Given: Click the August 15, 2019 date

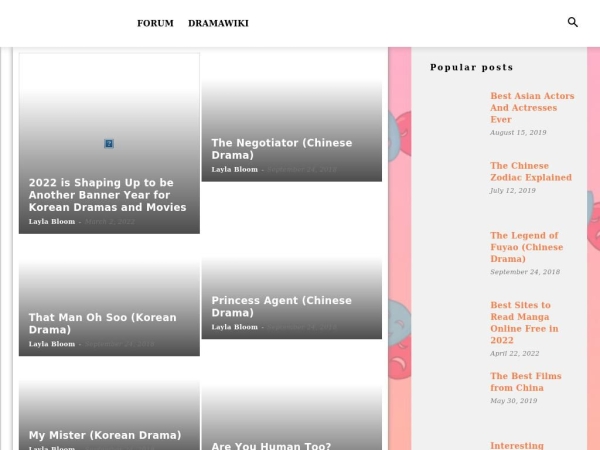Looking at the screenshot, I should coord(518,132).
